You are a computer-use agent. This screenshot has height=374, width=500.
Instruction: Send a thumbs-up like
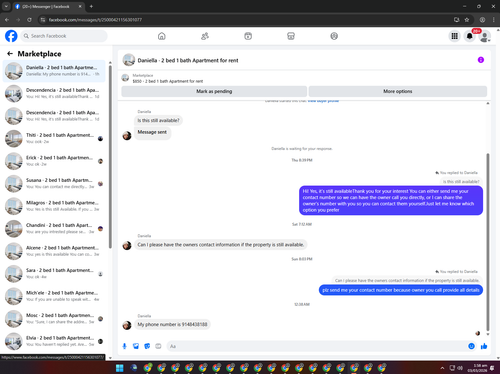tap(484, 346)
